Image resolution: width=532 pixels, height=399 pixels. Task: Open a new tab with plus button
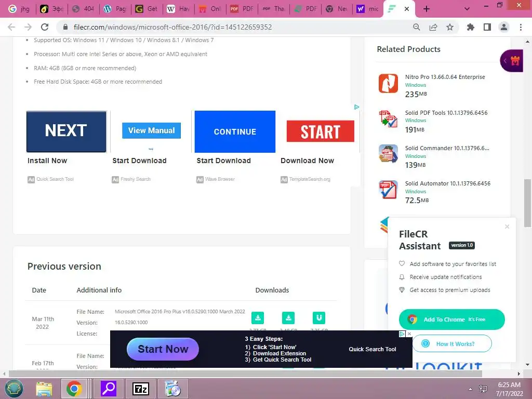[427, 9]
